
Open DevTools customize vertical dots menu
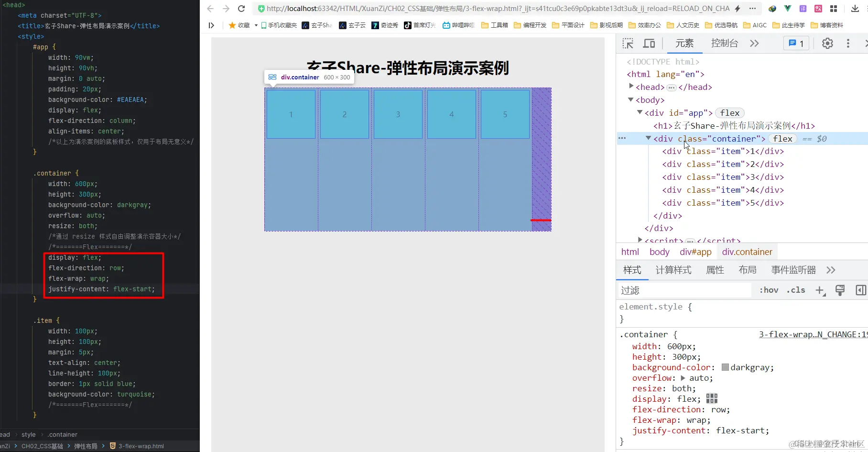click(848, 44)
